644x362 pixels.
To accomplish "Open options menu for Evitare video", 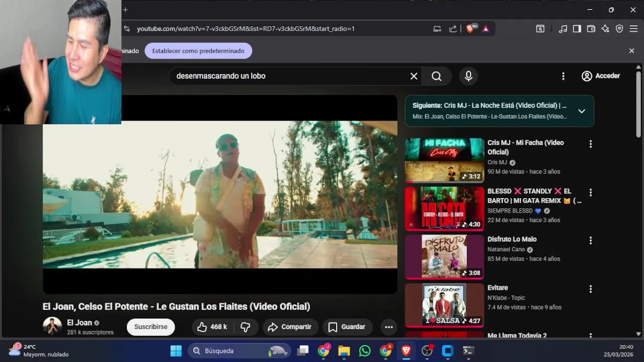I will coord(590,289).
